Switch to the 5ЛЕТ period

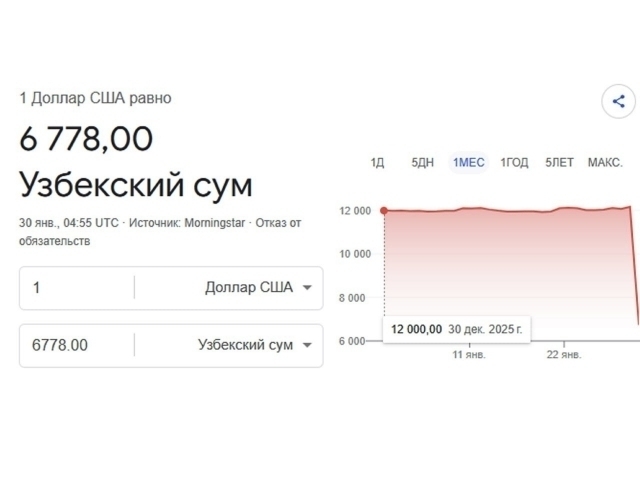coord(559,163)
